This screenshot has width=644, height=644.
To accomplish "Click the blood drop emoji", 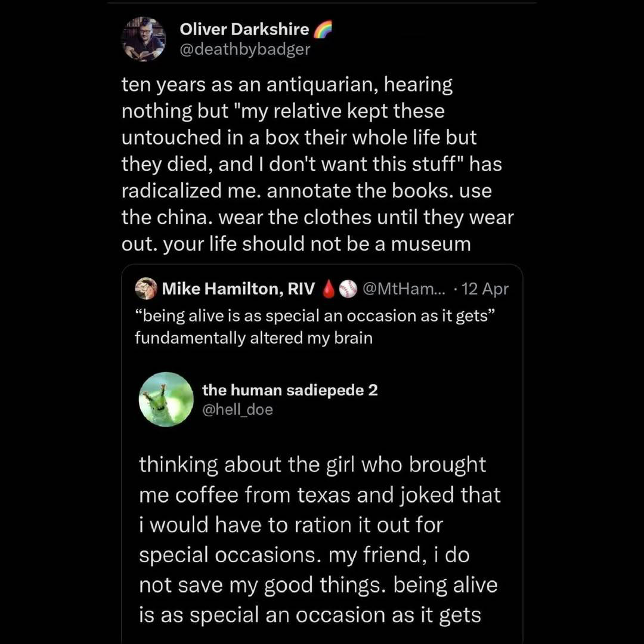I will [x=327, y=289].
